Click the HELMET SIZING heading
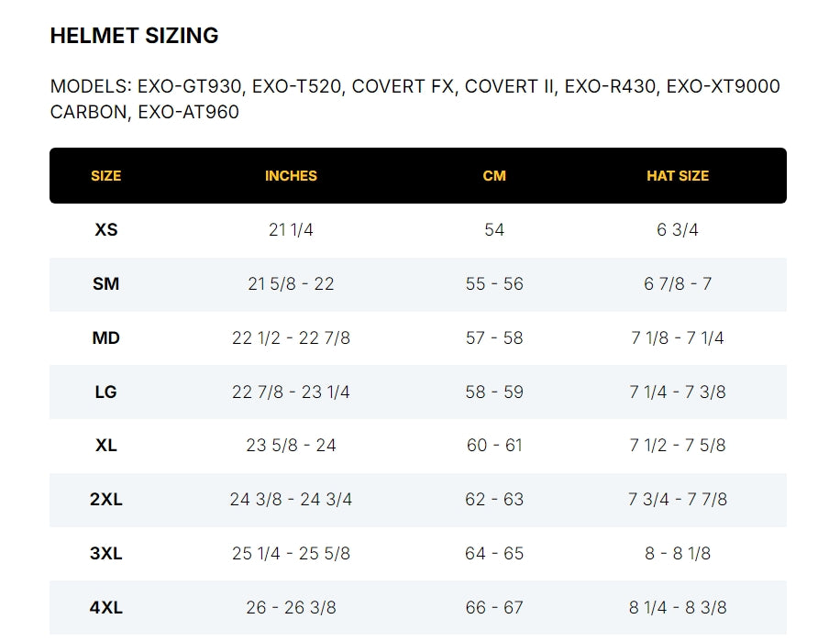Image resolution: width=840 pixels, height=641 pixels. pos(134,36)
